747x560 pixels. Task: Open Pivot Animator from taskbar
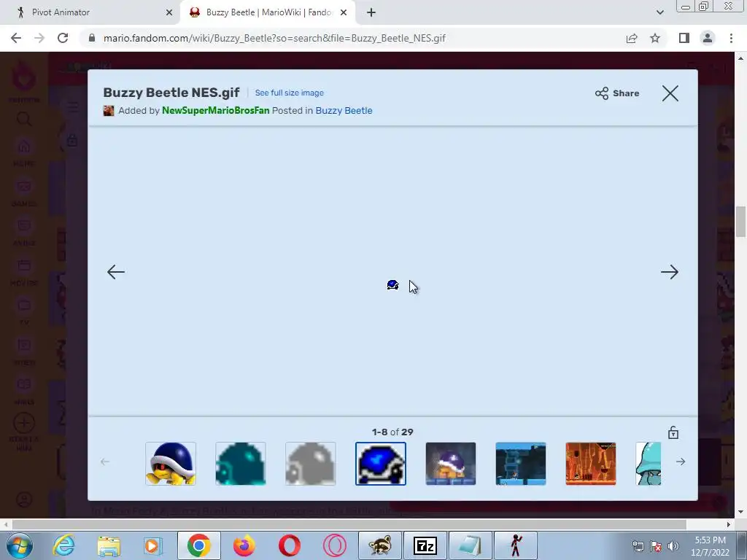click(516, 545)
